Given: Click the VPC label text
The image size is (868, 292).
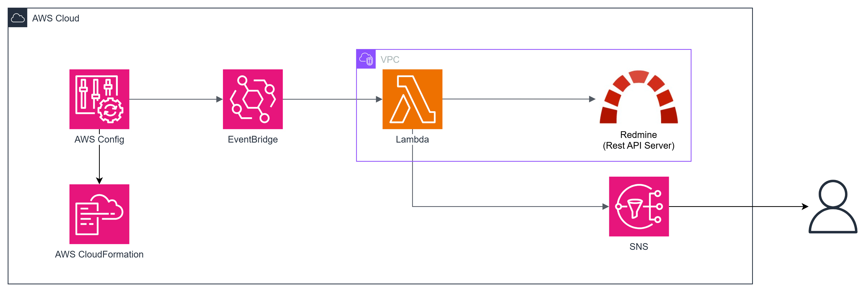Looking at the screenshot, I should [x=390, y=60].
